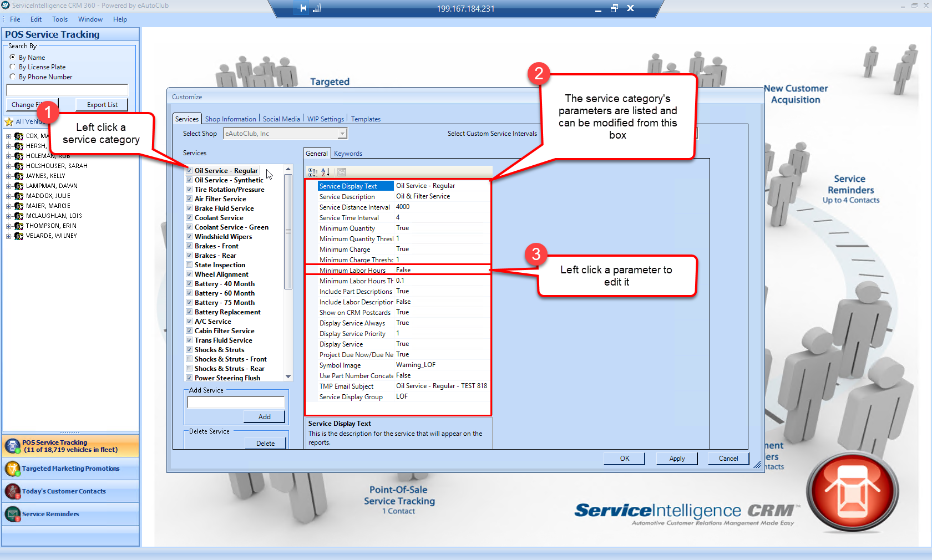Open the Tools menu

[x=60, y=19]
